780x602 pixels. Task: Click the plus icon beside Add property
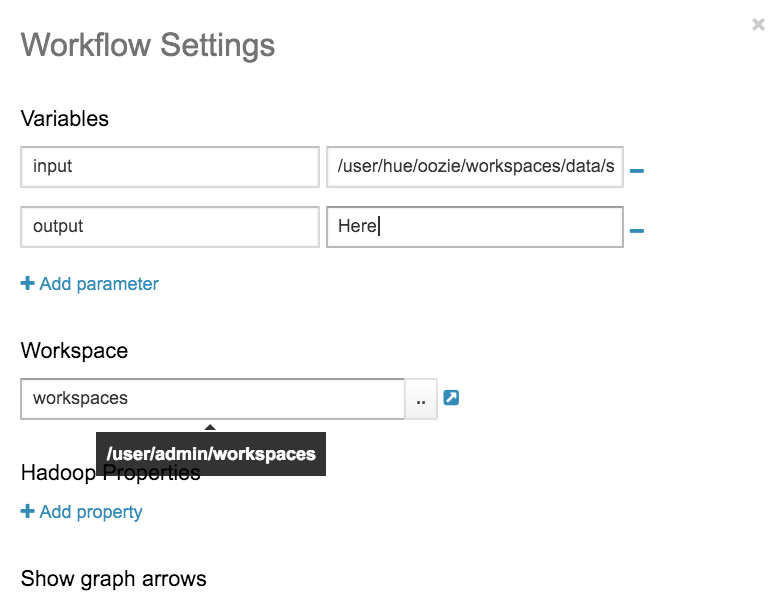pos(27,512)
